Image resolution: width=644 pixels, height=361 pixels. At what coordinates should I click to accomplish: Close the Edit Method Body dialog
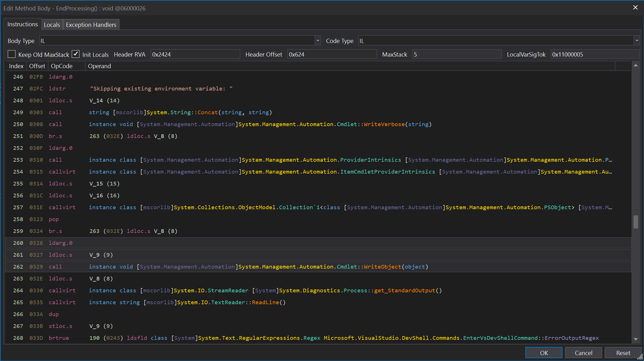[x=635, y=8]
